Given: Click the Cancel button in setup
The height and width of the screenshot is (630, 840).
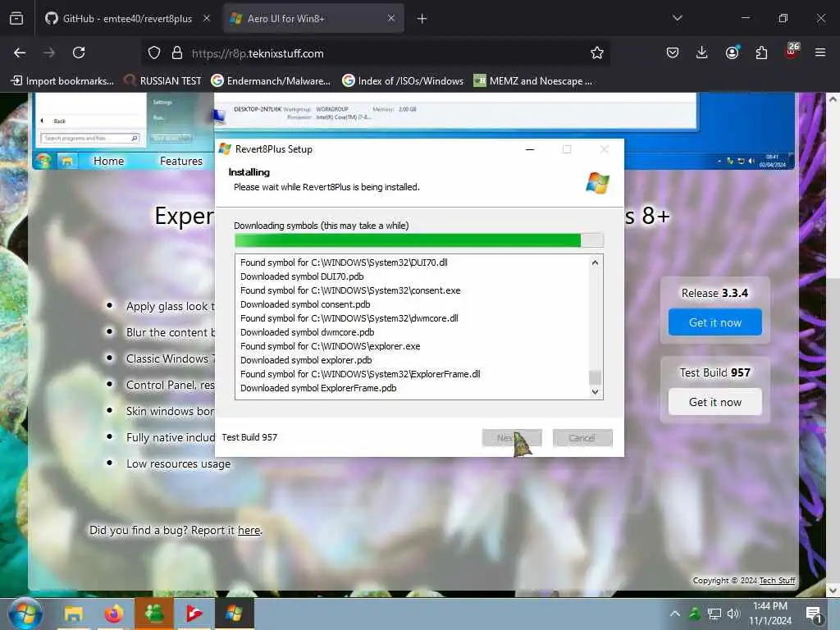Looking at the screenshot, I should click(x=582, y=438).
